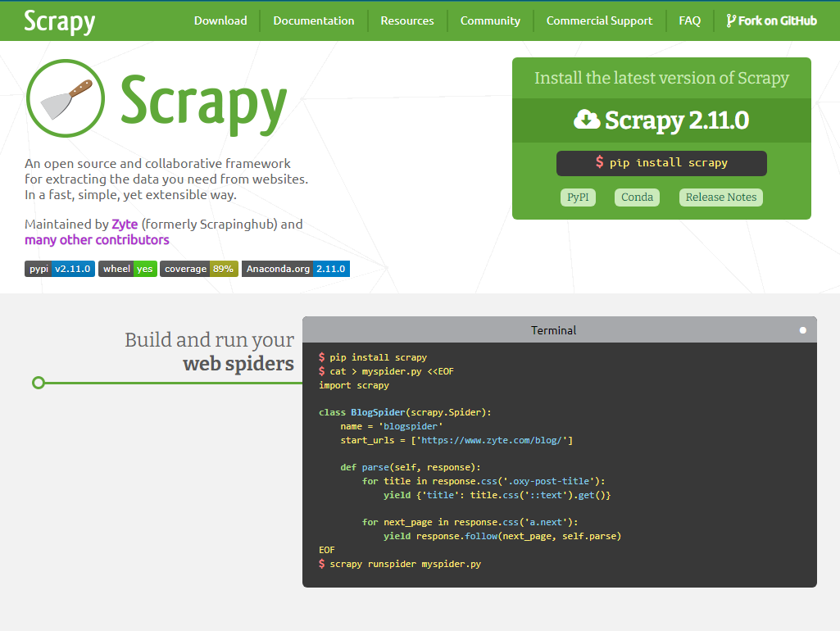Click the white dot in Terminal title bar
840x631 pixels.
click(803, 330)
